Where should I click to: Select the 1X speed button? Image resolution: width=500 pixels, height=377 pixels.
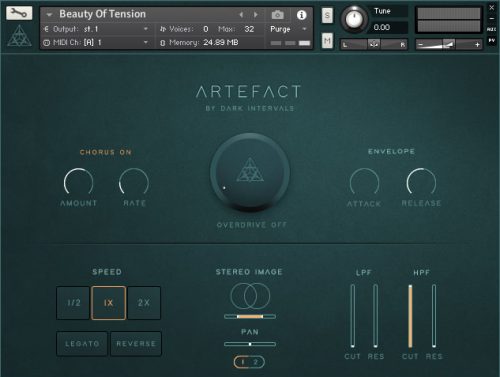109,303
